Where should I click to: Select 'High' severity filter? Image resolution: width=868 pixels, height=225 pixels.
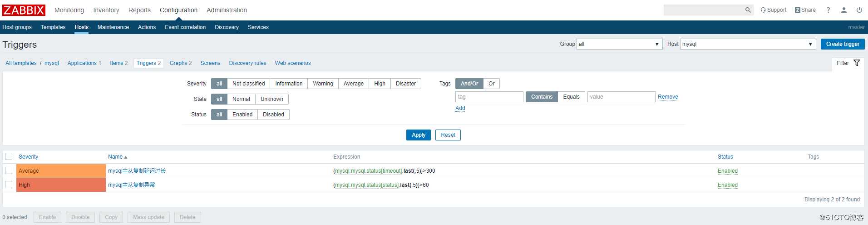click(380, 84)
